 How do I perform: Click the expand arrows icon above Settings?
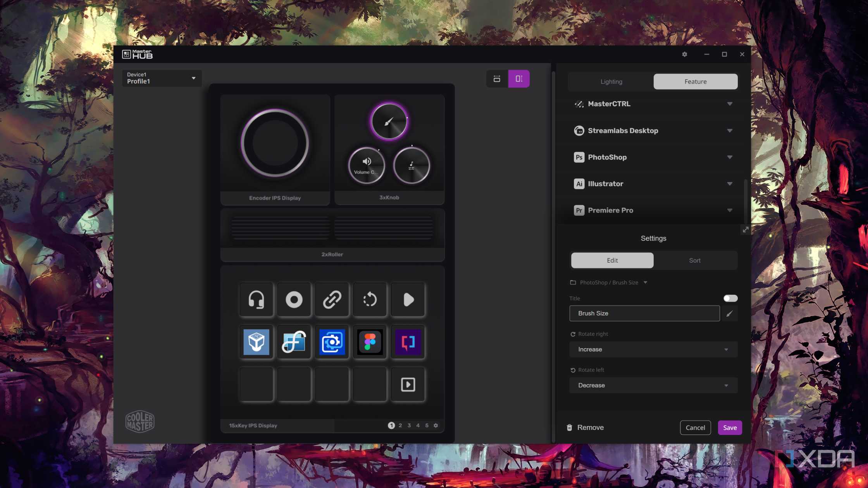(x=746, y=230)
